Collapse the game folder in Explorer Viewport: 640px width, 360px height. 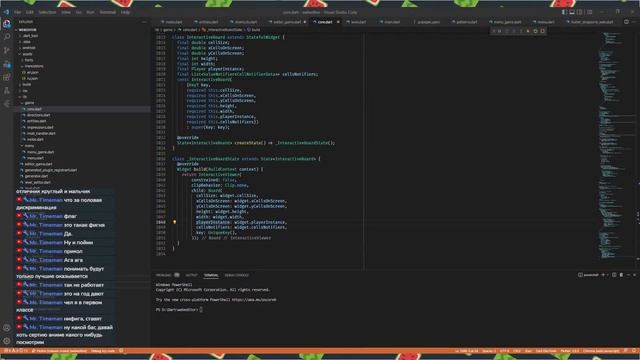pyautogui.click(x=29, y=103)
